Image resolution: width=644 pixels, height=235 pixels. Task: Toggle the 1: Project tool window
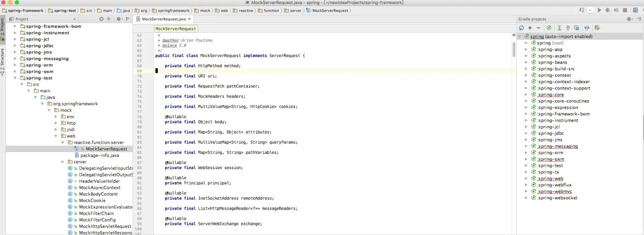(2, 29)
